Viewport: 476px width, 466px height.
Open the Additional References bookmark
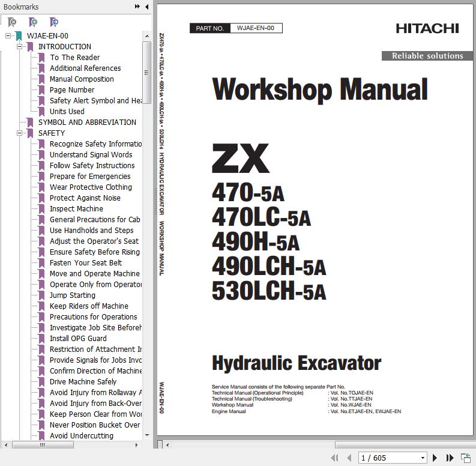click(85, 68)
